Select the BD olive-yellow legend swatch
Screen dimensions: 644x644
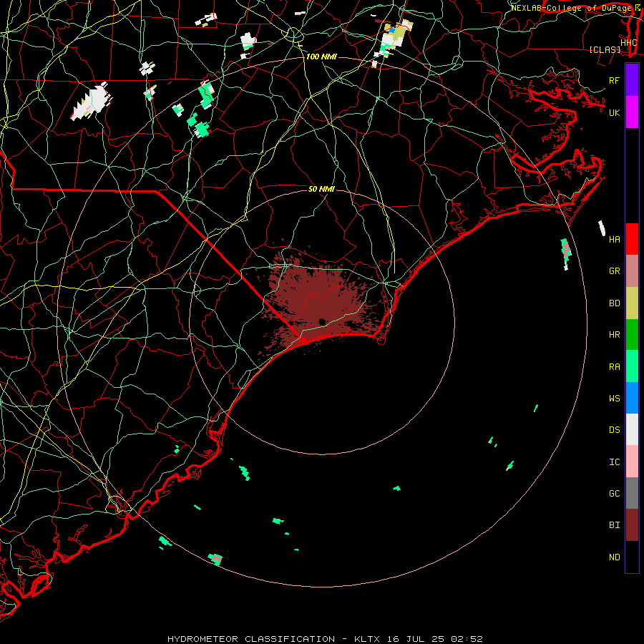click(x=632, y=303)
